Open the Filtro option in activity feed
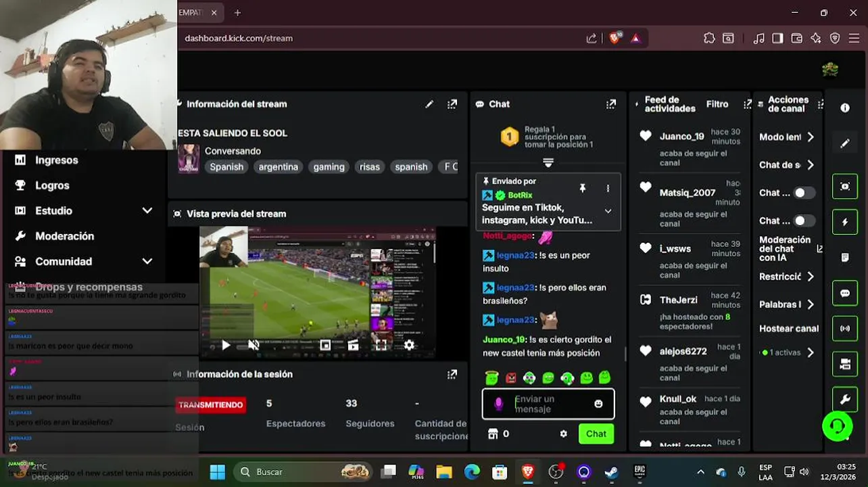This screenshot has height=487, width=868. (717, 104)
